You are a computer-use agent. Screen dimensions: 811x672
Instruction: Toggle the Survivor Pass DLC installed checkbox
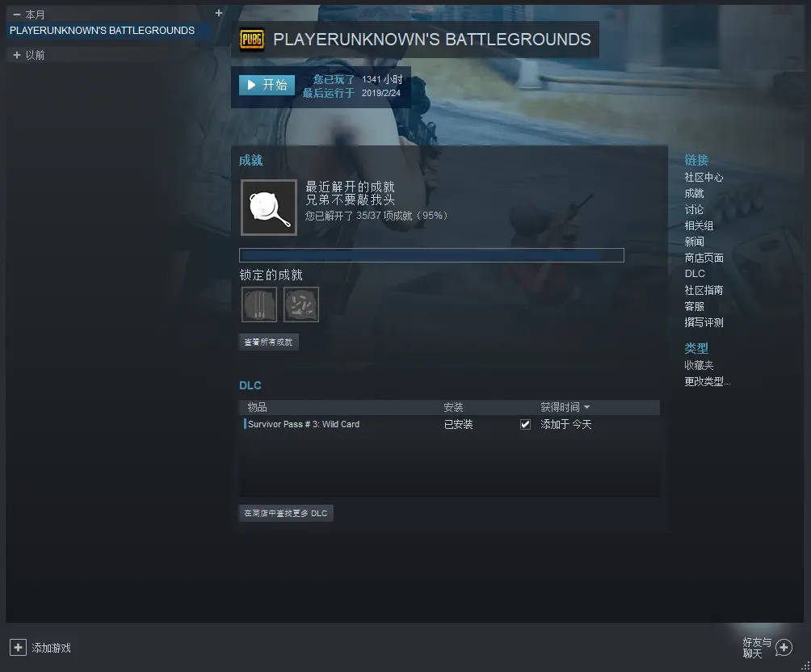pos(525,424)
